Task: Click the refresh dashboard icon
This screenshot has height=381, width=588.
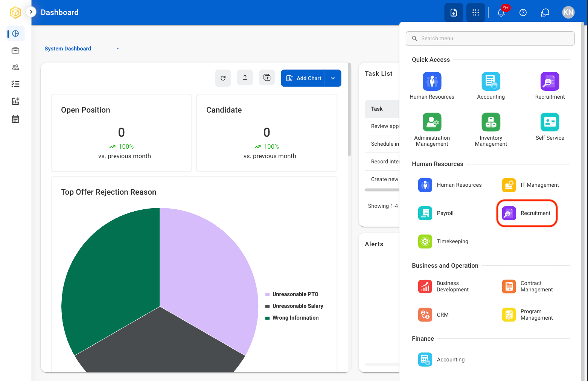Action: click(223, 78)
